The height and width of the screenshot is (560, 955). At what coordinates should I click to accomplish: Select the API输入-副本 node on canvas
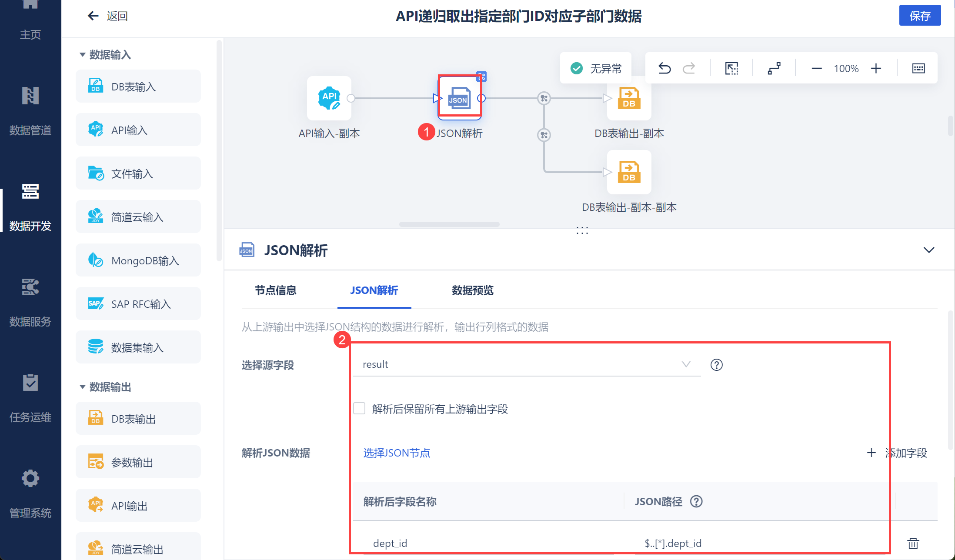tap(329, 98)
